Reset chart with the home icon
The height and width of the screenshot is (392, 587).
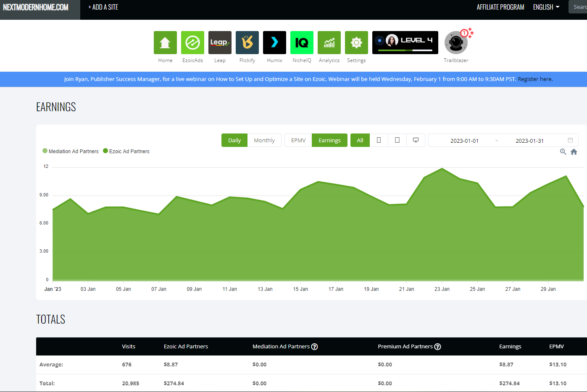[574, 152]
